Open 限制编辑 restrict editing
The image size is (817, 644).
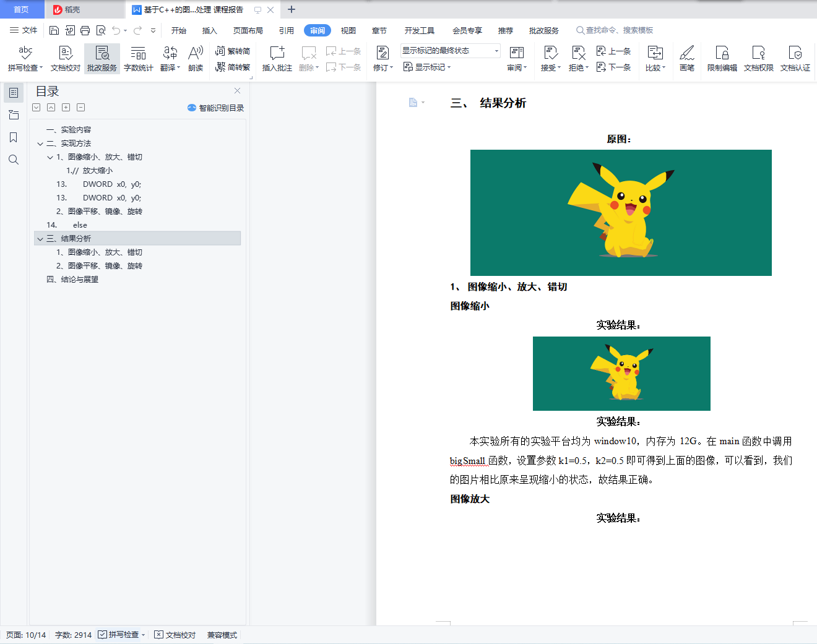[722, 59]
